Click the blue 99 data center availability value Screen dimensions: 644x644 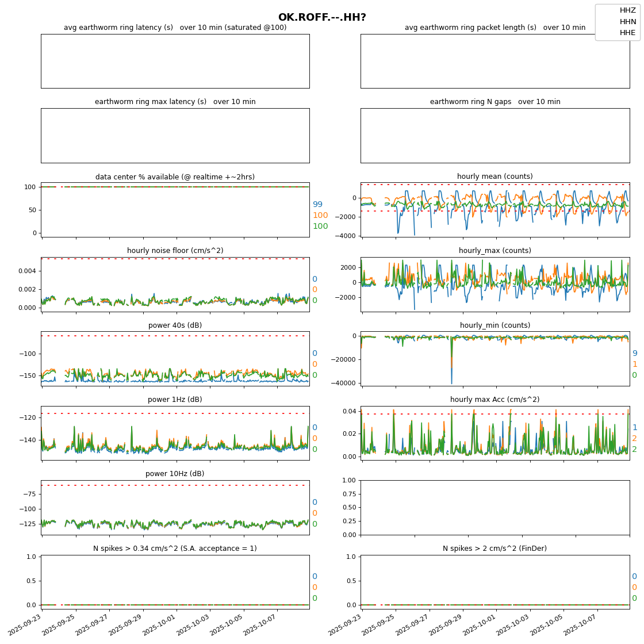(x=317, y=205)
